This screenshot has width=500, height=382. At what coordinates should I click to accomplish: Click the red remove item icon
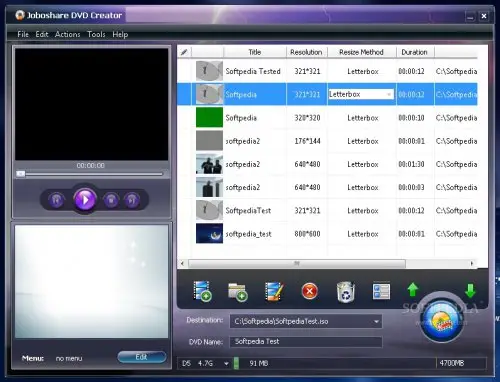(x=310, y=291)
